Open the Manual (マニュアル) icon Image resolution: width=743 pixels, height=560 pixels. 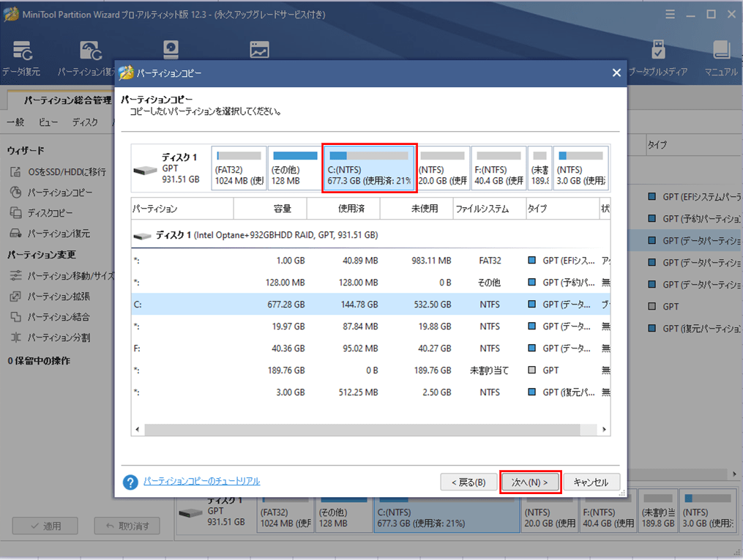point(721,59)
